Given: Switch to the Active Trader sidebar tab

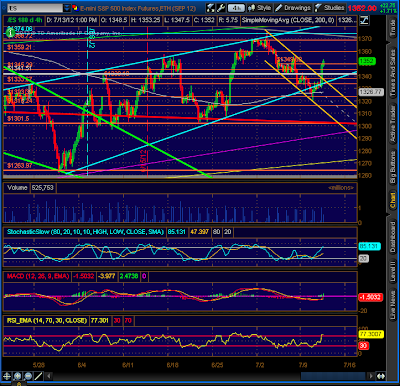Looking at the screenshot, I should point(393,124).
